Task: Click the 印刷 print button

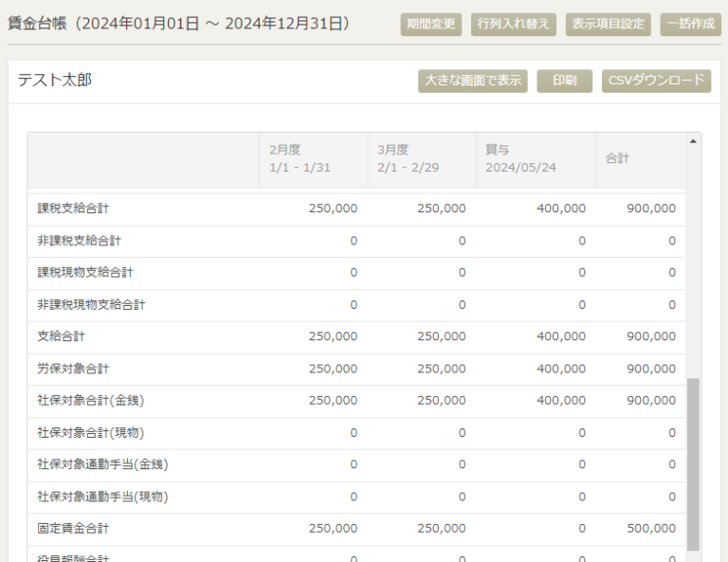Action: point(564,81)
